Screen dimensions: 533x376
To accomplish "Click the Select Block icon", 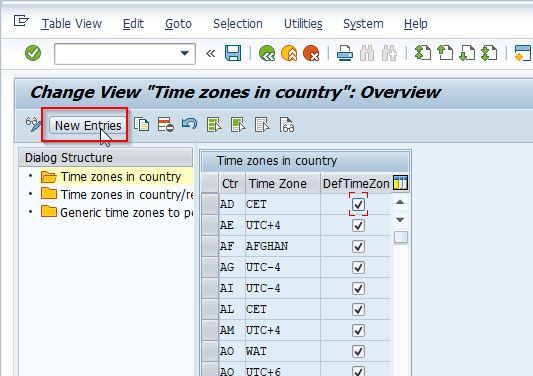I will point(238,125).
